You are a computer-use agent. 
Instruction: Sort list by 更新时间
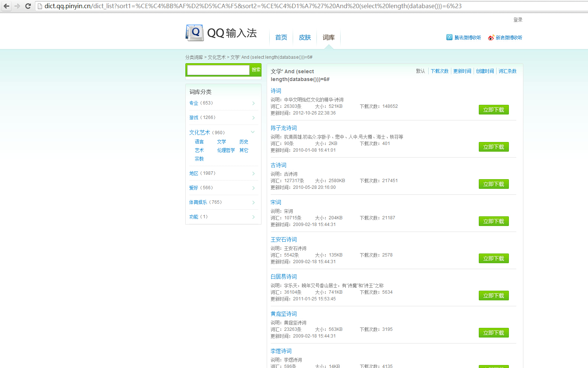(462, 71)
